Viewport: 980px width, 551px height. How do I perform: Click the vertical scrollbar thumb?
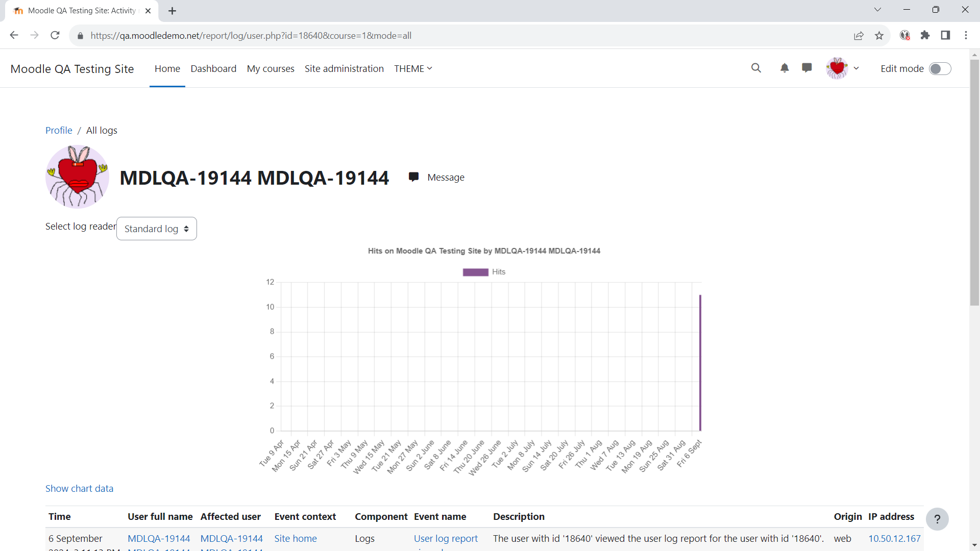(x=975, y=183)
